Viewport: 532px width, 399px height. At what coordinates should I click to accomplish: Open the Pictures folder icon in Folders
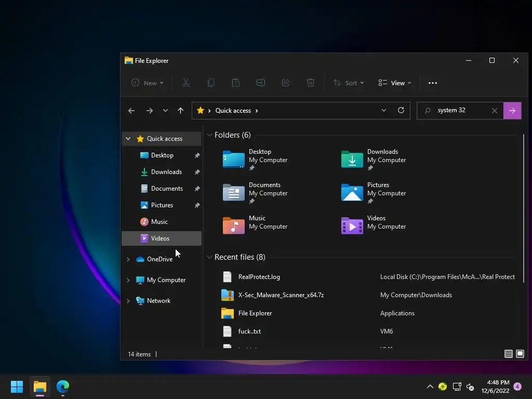[352, 192]
